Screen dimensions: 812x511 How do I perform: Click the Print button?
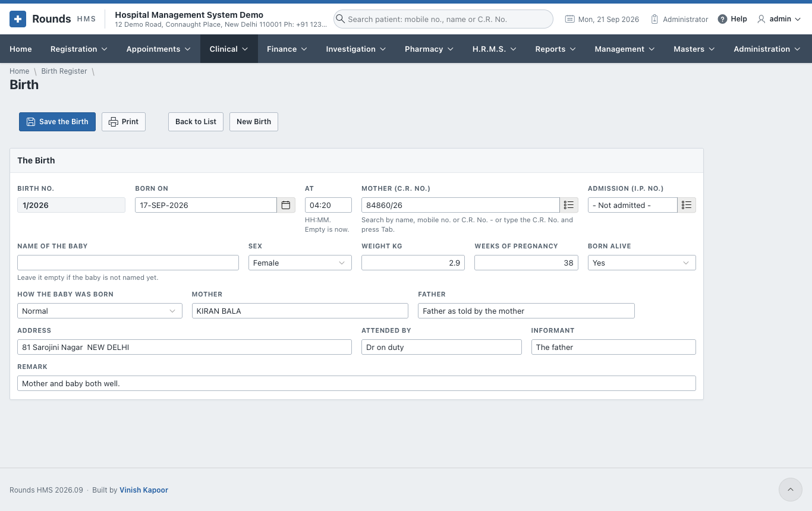124,122
